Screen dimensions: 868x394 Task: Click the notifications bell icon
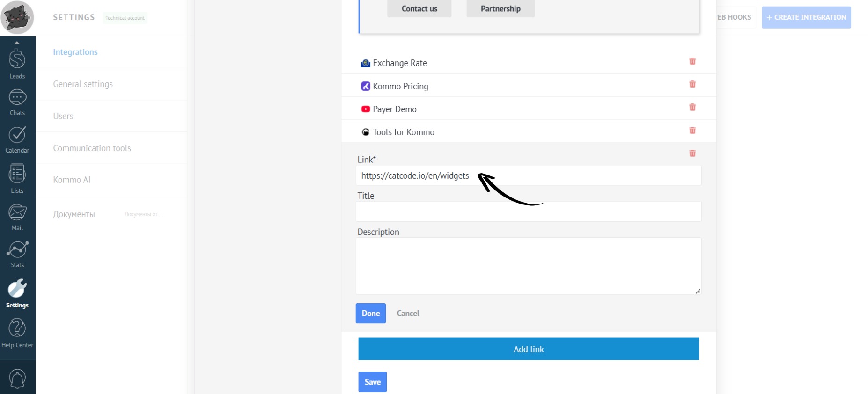pos(17,379)
